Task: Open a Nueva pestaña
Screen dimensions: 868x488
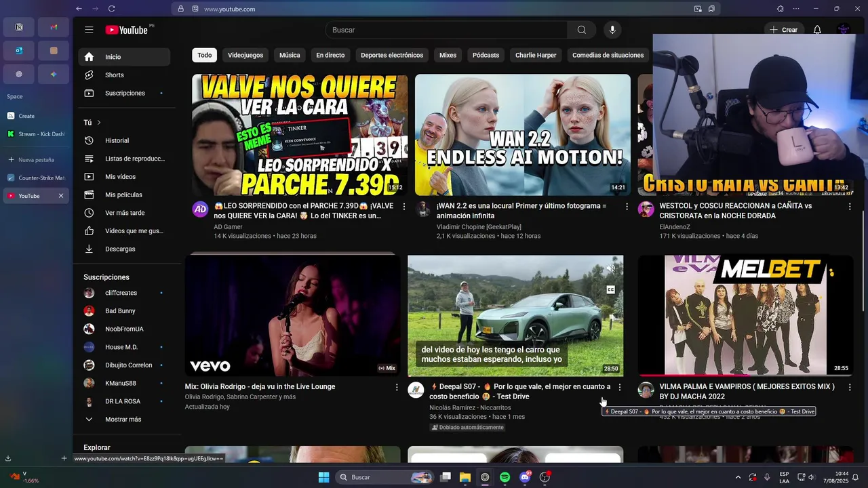Action: (36, 160)
